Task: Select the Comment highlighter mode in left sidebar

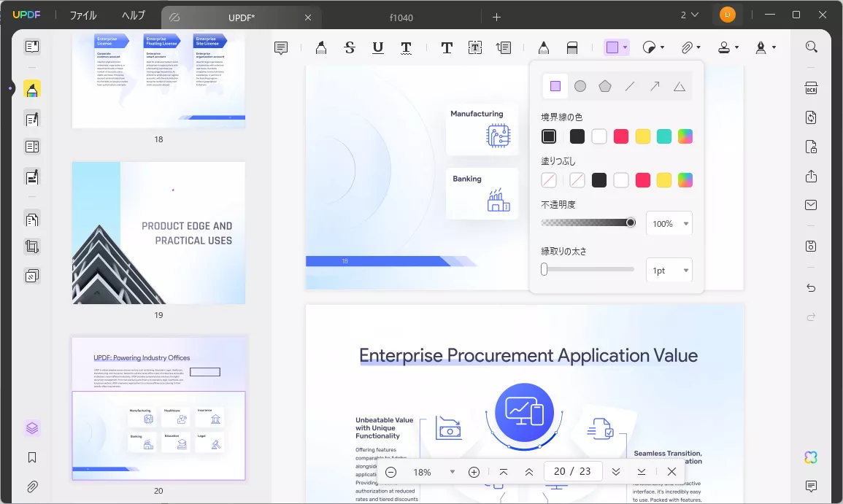Action: pyautogui.click(x=31, y=89)
